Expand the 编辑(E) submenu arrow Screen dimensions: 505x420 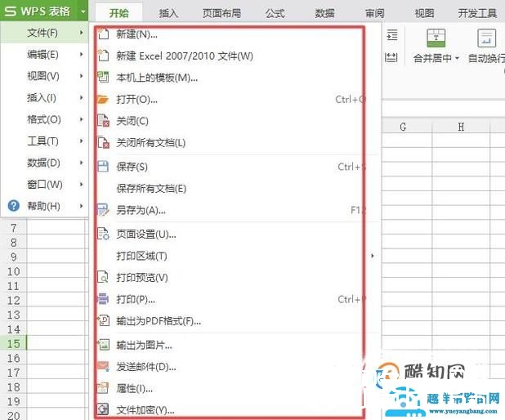[81, 55]
